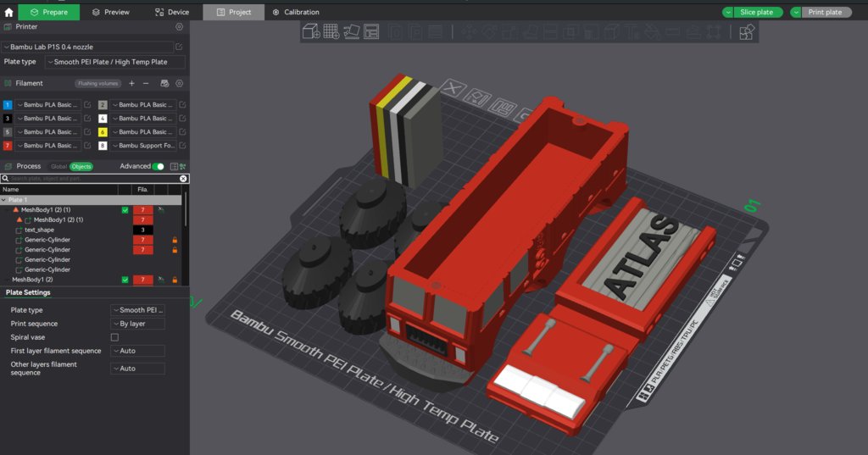Open the Slice plate dropdown arrow

728,12
